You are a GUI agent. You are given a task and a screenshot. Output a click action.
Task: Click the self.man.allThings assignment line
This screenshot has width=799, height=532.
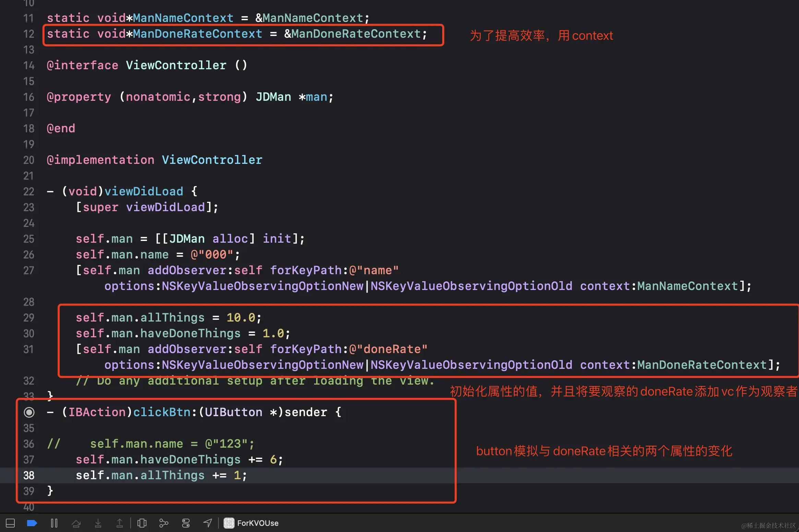click(168, 317)
